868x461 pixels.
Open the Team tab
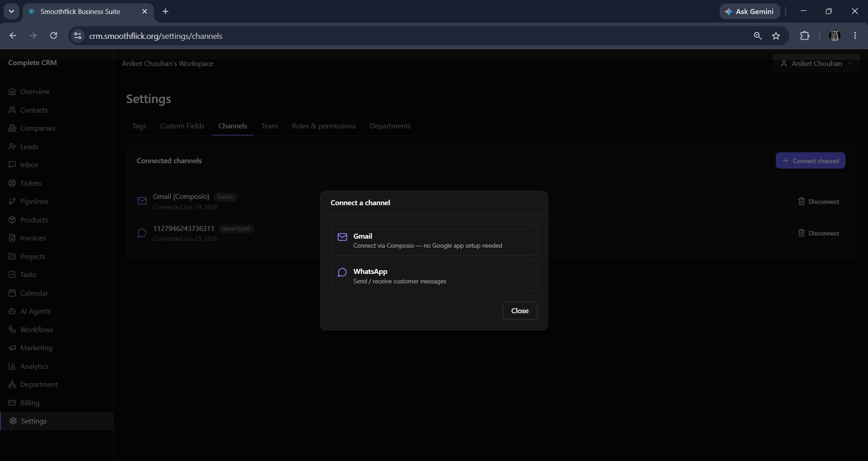(269, 126)
